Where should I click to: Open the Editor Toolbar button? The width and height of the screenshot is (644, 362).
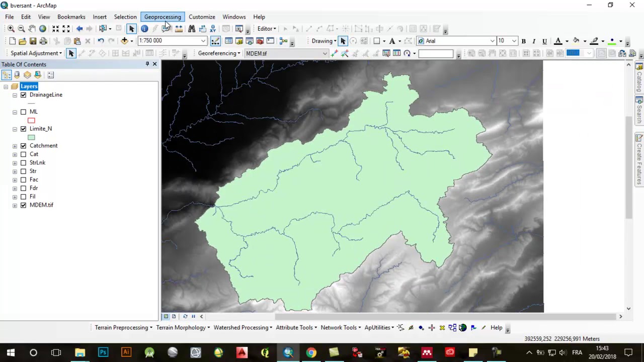pos(215,41)
